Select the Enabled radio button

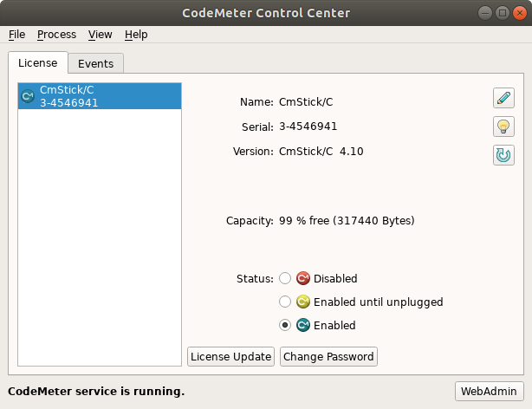pos(284,326)
